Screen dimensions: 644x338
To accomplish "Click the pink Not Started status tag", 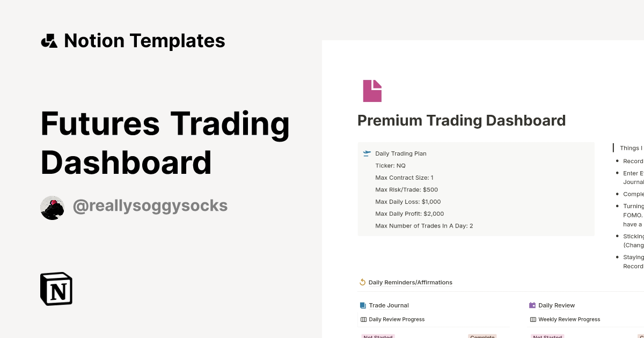I will (x=378, y=336).
